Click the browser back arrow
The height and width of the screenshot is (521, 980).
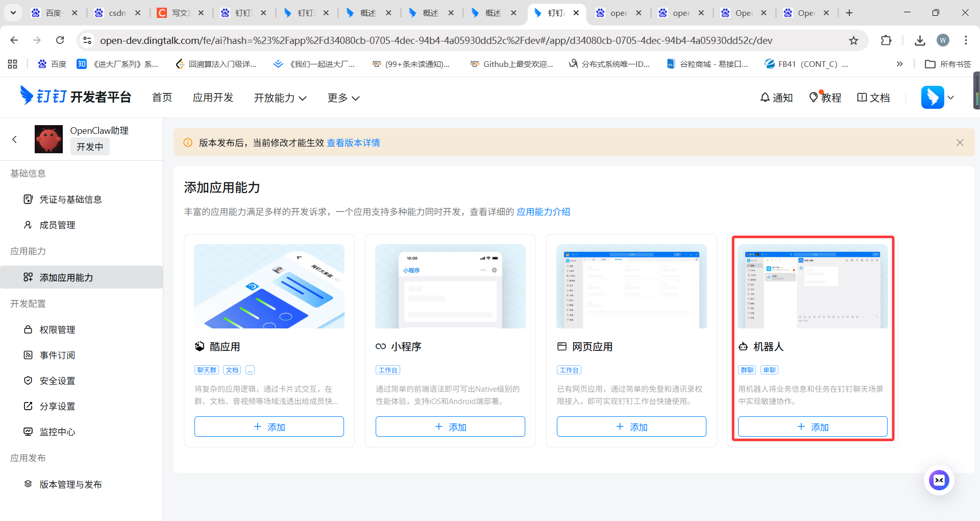pos(14,40)
